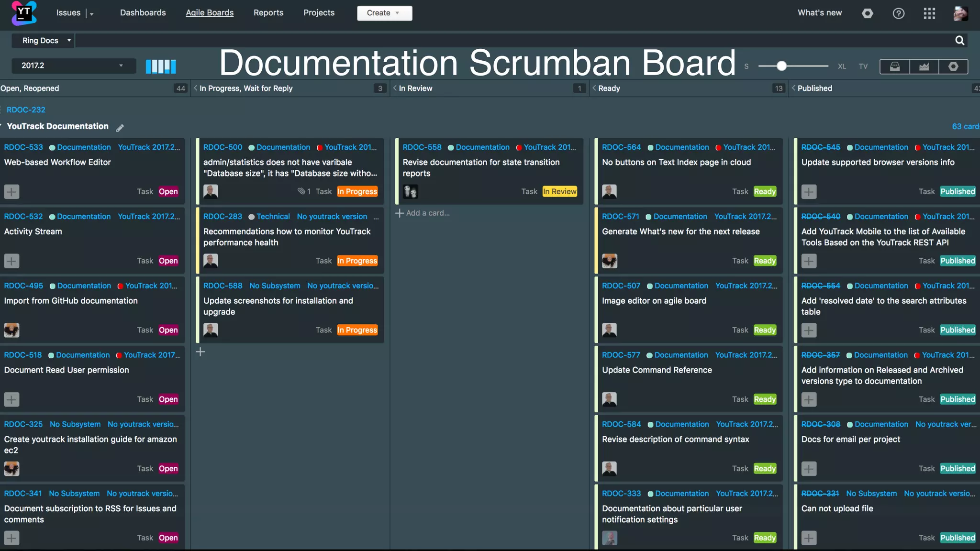Click In Progress badge on RDOC-588 card
Screen dimensions: 980x551
click(357, 330)
